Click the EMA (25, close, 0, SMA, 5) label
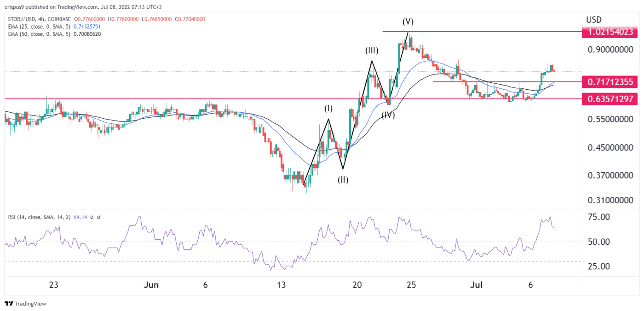This screenshot has height=311, width=644. pyautogui.click(x=40, y=28)
